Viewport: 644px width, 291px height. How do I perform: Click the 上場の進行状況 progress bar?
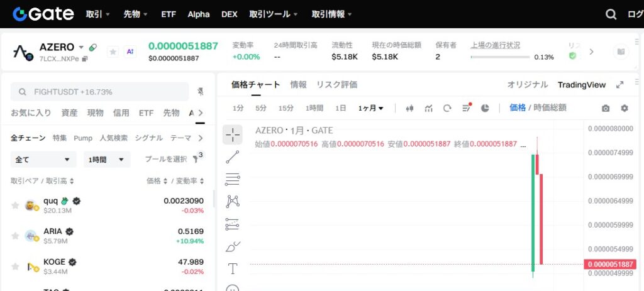click(500, 57)
